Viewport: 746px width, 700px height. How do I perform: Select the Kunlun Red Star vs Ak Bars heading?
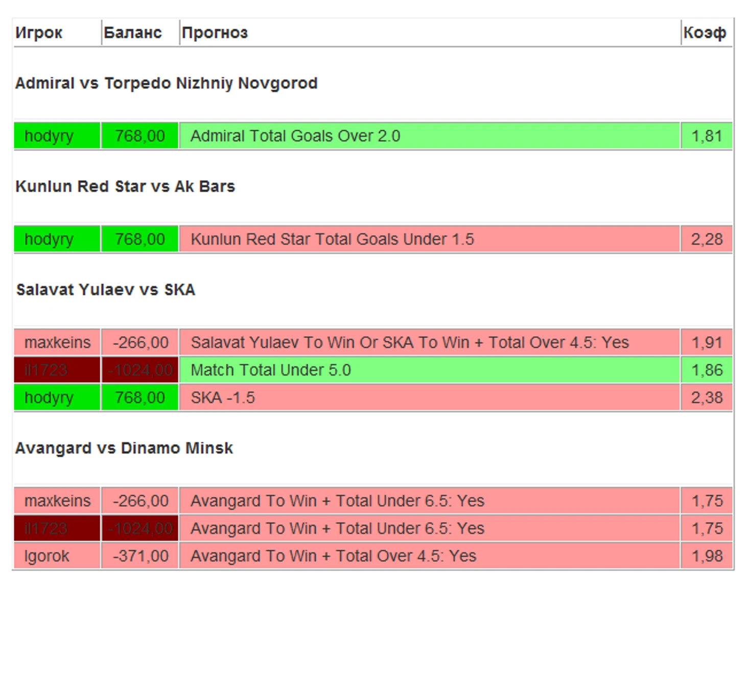tap(125, 186)
